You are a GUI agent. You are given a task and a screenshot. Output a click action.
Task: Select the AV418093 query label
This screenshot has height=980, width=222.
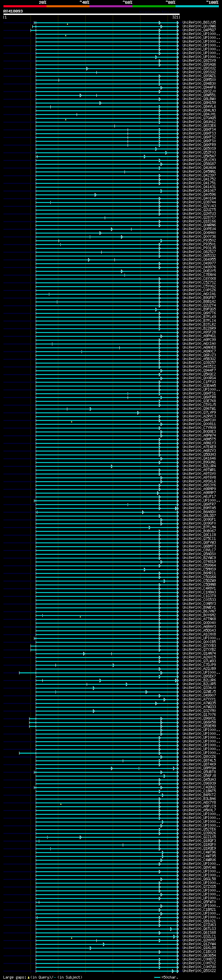coord(13,11)
